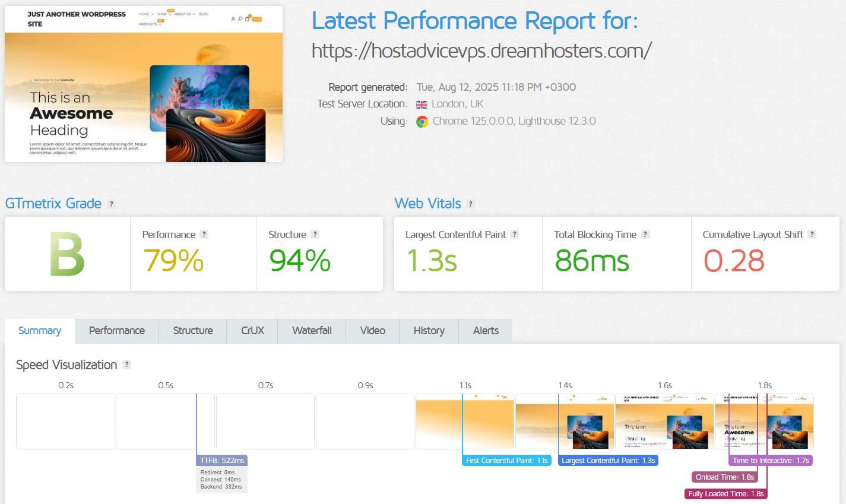This screenshot has width=846, height=504.
Task: Click the B grade letter
Action: point(67,255)
